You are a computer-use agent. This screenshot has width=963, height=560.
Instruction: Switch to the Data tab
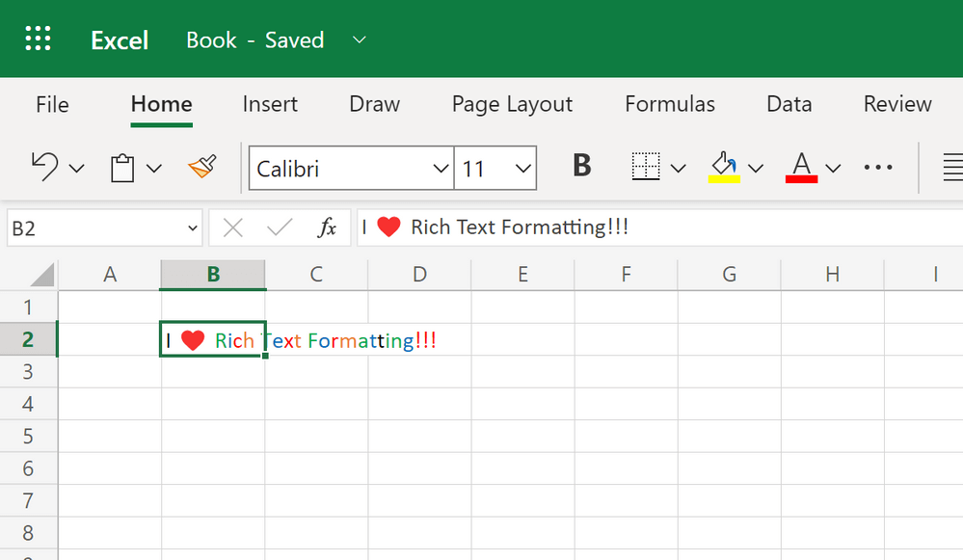(789, 104)
